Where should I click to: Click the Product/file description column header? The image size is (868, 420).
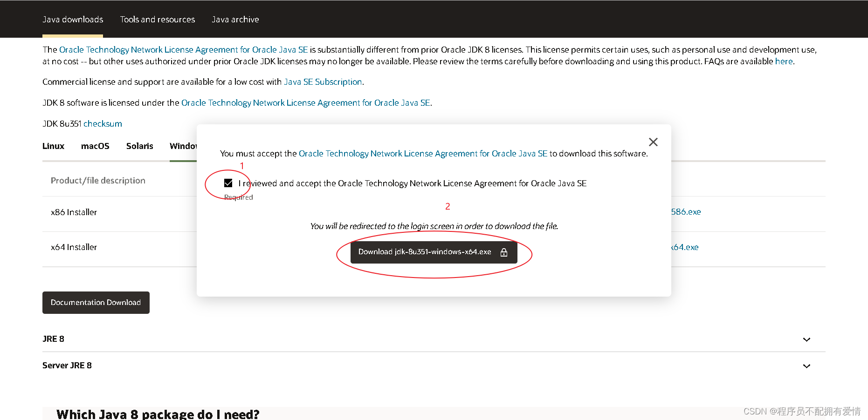click(98, 181)
